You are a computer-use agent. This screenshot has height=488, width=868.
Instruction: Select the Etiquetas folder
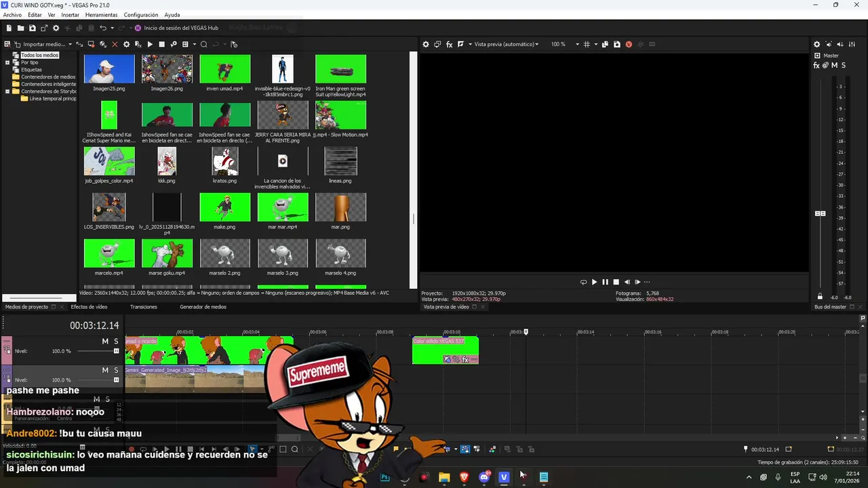(31, 70)
